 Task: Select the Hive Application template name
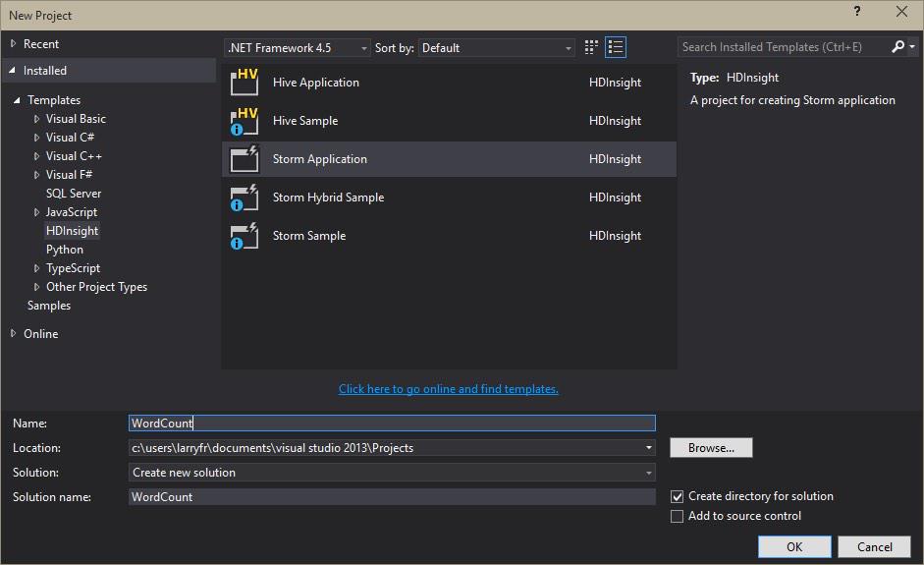[x=316, y=83]
